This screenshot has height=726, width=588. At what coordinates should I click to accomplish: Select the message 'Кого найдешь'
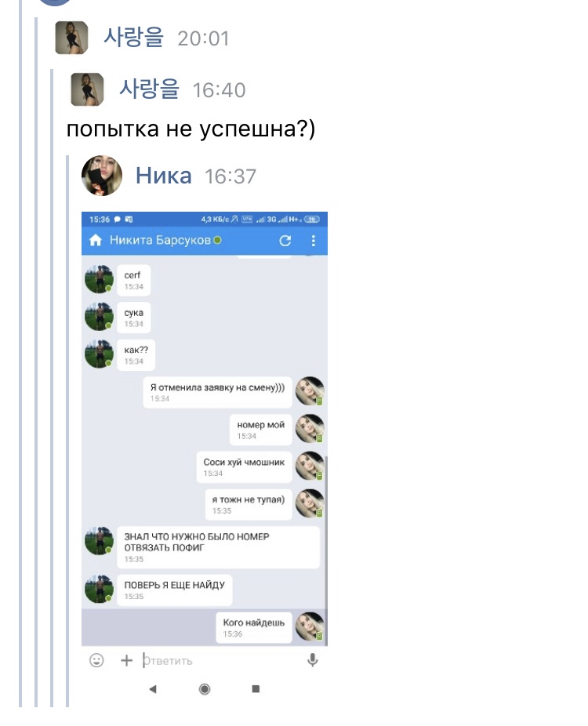coord(254,627)
